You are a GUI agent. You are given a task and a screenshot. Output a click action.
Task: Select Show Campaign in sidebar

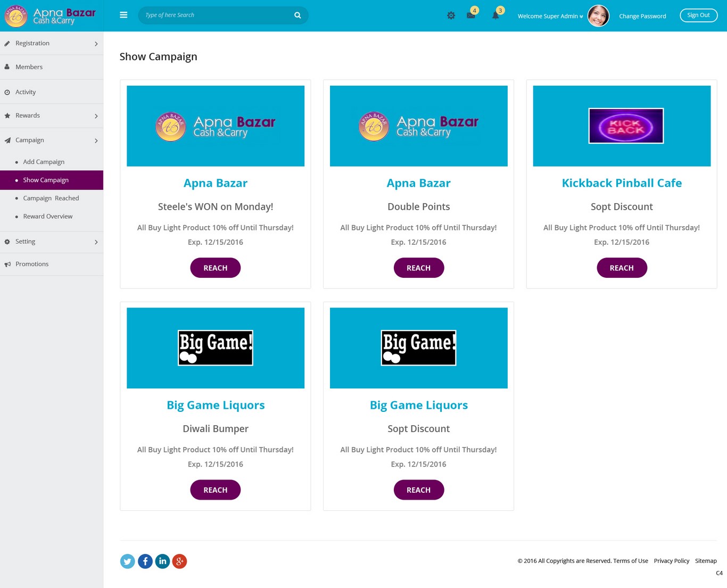(52, 180)
